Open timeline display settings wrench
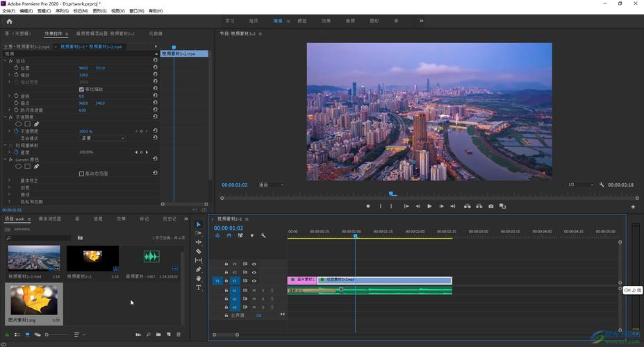Viewport: 644px width, 347px height. coord(263,235)
